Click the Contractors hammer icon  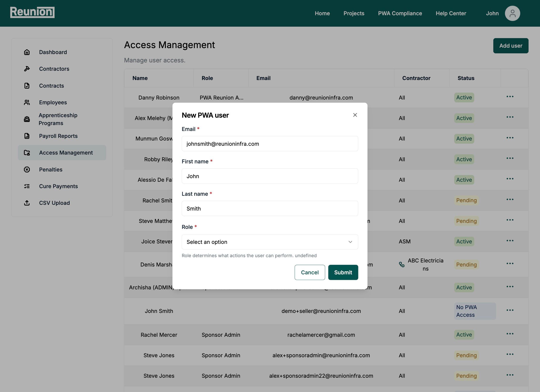[x=27, y=69]
